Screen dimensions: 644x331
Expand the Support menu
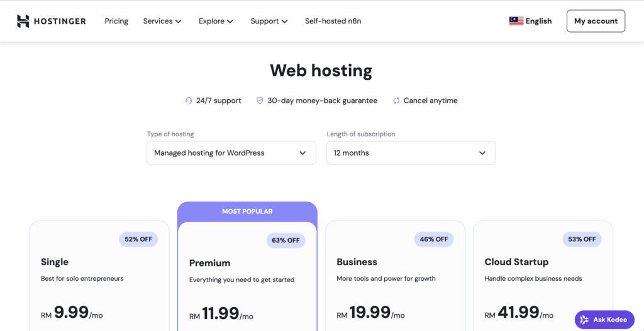[x=269, y=21]
